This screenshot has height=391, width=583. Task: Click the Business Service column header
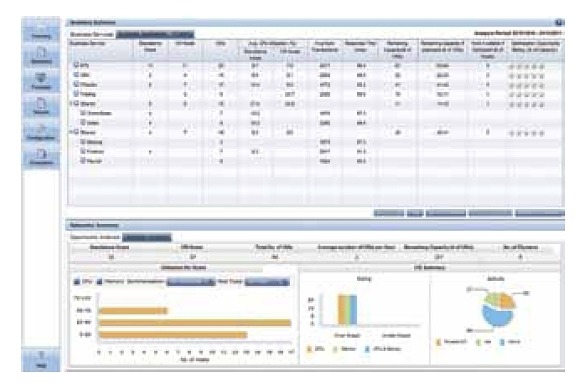[x=87, y=43]
